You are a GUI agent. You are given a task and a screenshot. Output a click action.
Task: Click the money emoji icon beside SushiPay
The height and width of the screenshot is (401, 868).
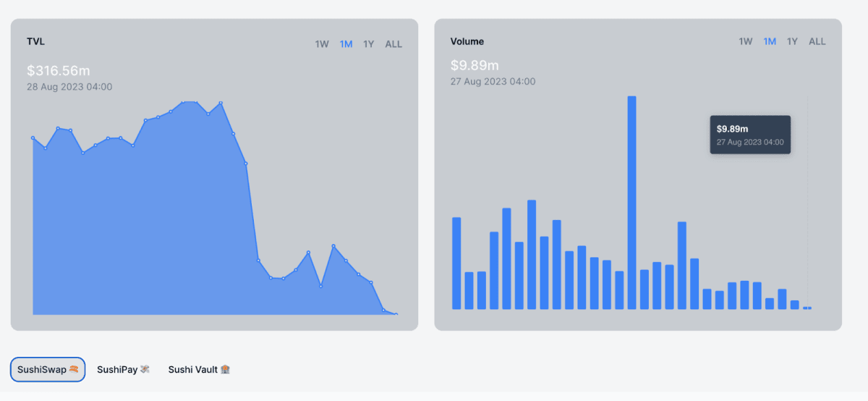[x=145, y=369]
